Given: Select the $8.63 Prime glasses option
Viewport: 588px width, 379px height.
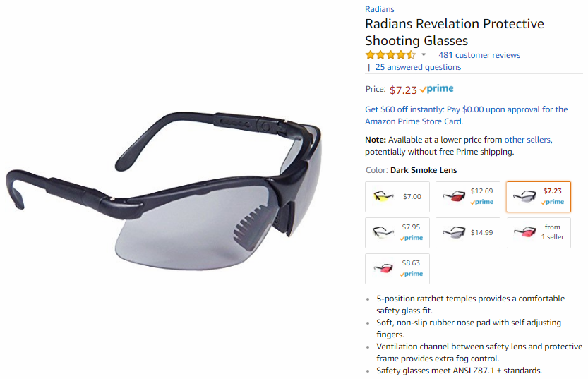Looking at the screenshot, I should click(x=397, y=269).
